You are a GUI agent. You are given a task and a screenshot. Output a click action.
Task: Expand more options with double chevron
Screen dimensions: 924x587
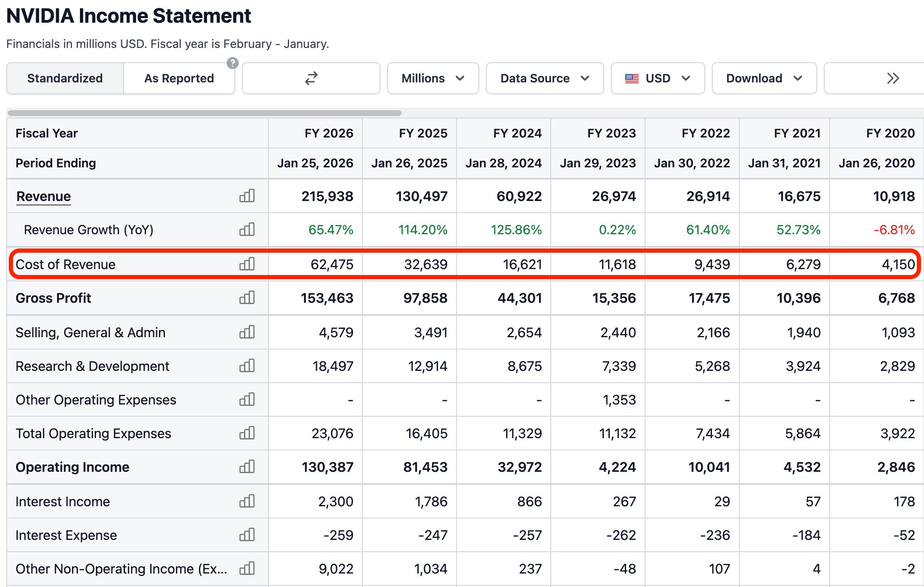tap(874, 78)
